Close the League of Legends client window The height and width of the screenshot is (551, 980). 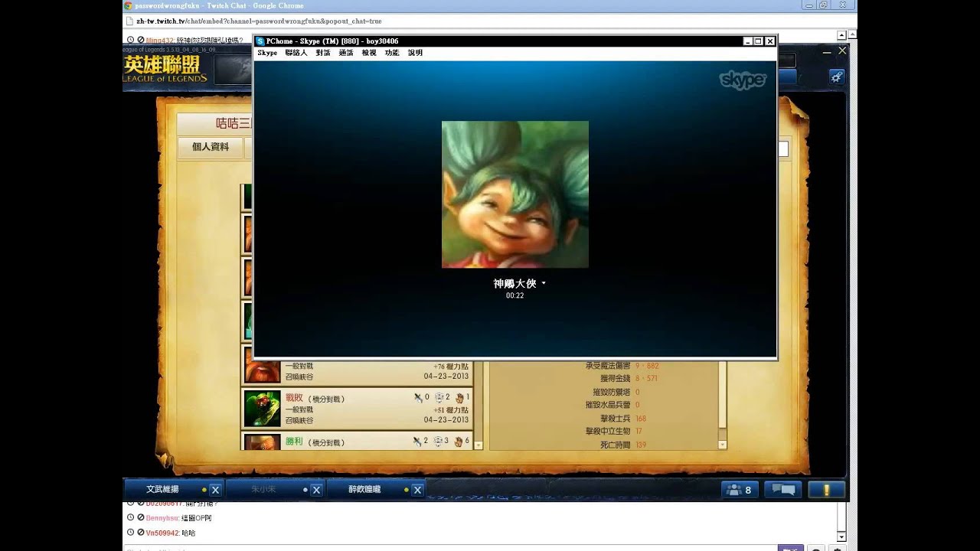842,51
